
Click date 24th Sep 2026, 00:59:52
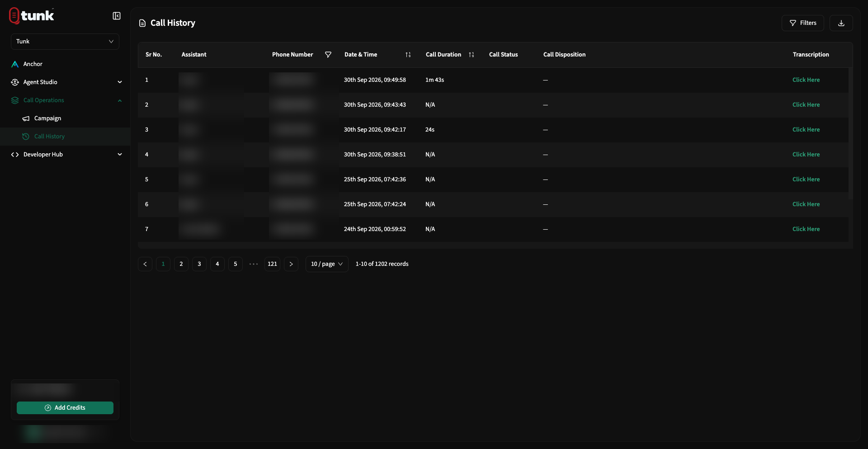click(375, 229)
